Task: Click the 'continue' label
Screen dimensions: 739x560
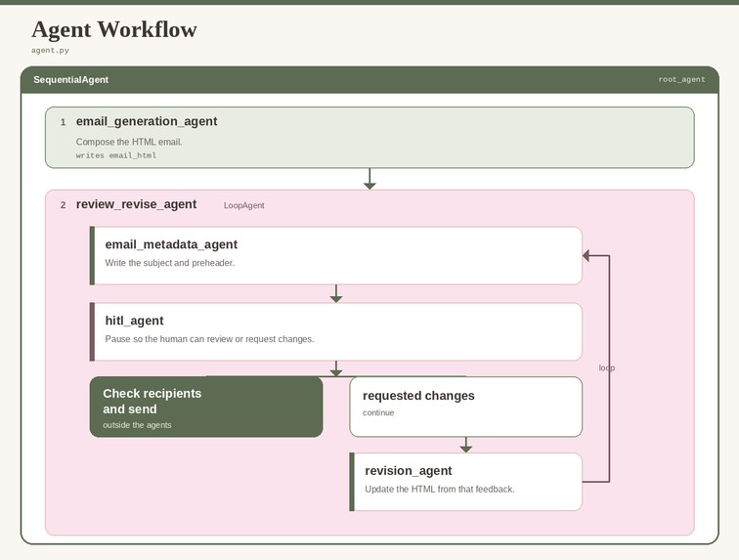Action: [378, 413]
